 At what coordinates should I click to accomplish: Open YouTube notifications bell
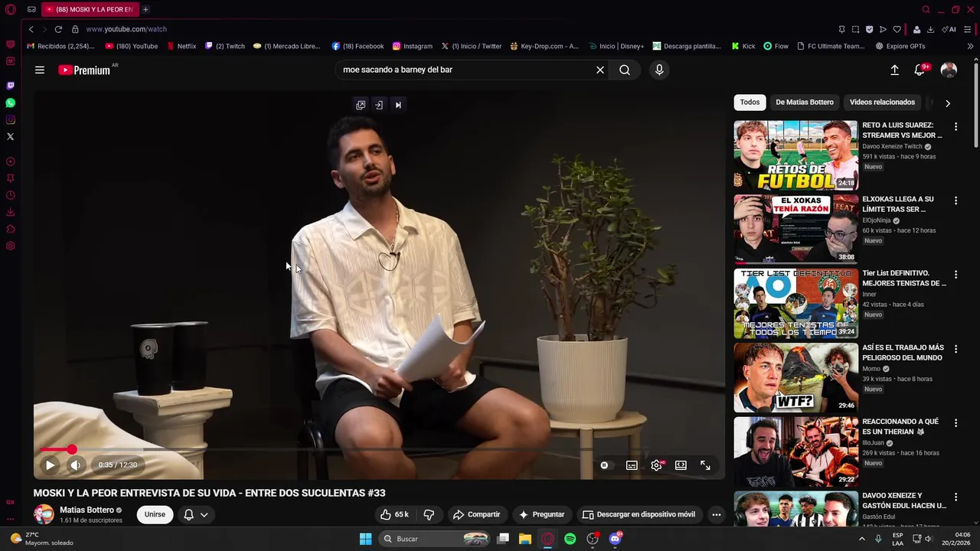point(920,70)
